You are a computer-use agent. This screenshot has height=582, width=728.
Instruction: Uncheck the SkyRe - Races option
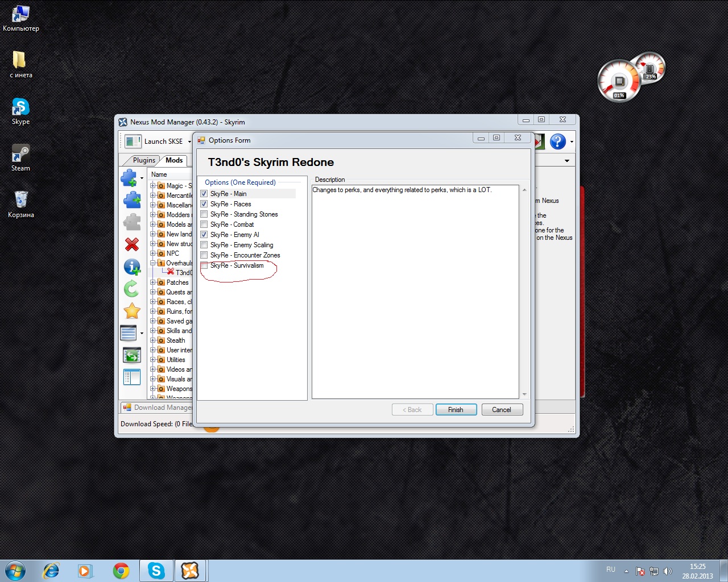(204, 204)
